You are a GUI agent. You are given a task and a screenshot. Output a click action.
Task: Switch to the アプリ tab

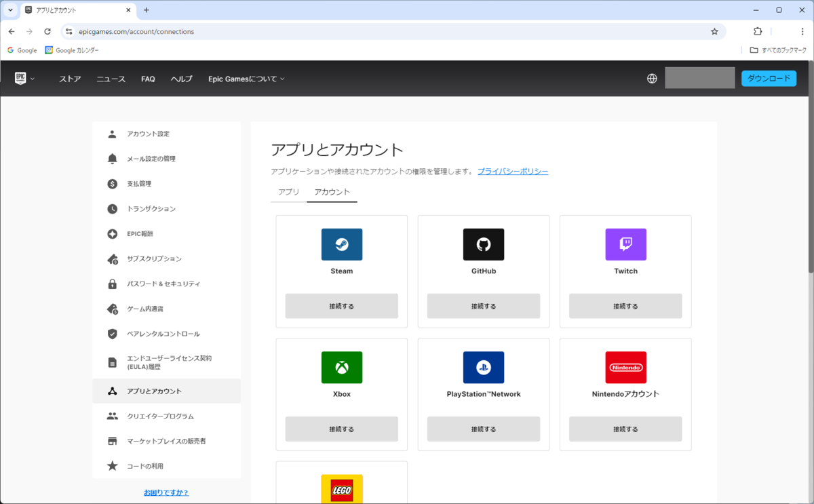pyautogui.click(x=288, y=192)
